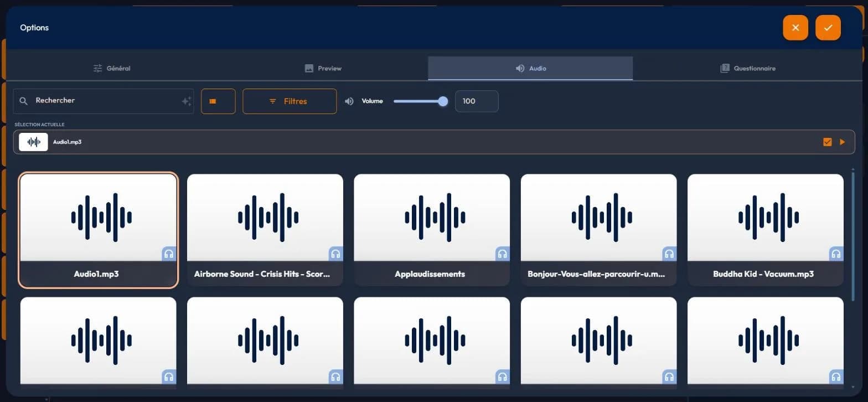
Task: Select the Buddha Kid - Vacuum.mp3 card
Action: [766, 230]
